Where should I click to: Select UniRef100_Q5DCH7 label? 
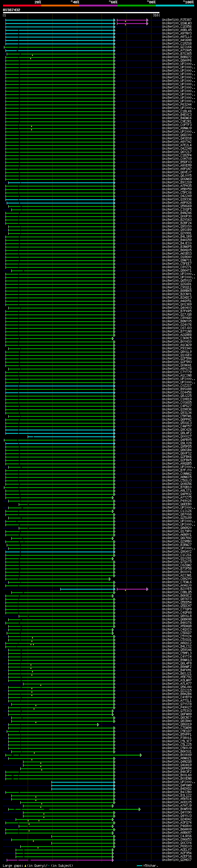tap(176, 606)
